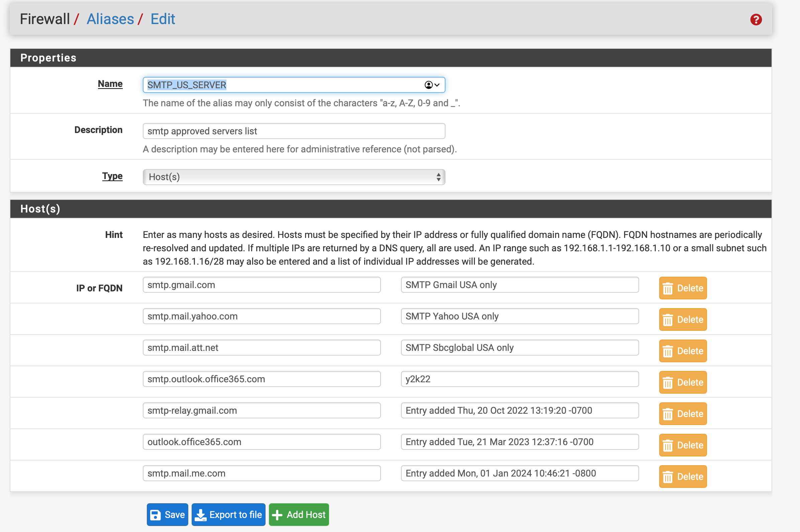The width and height of the screenshot is (800, 532).
Task: Delete the smtp.outlook.office365.com host entry
Action: 683,382
